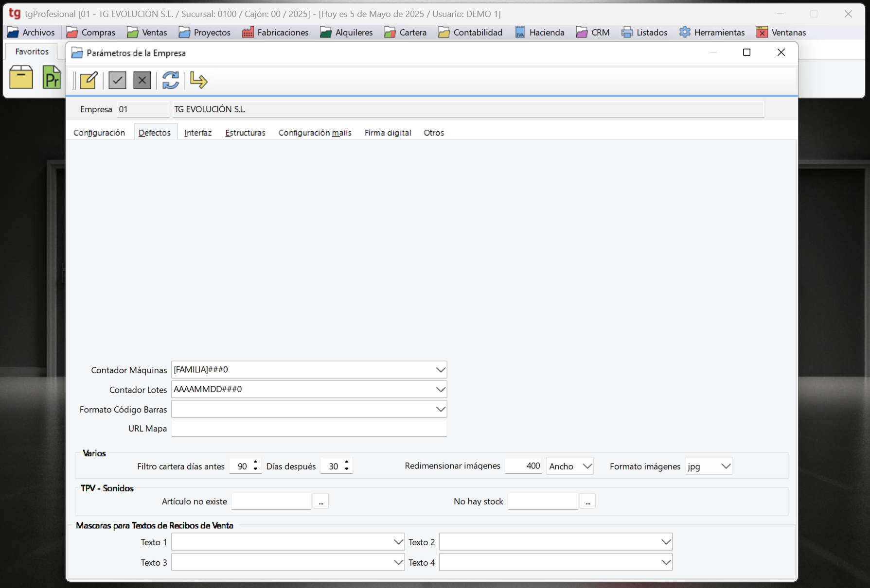Click the Empresa code field
Image resolution: width=870 pixels, height=588 pixels.
pos(142,109)
